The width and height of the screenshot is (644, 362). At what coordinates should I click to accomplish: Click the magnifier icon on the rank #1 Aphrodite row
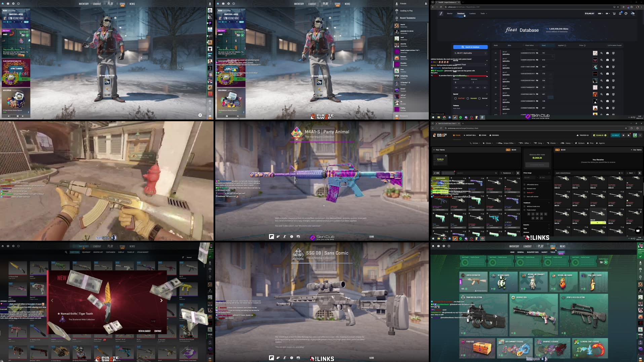pyautogui.click(x=601, y=53)
